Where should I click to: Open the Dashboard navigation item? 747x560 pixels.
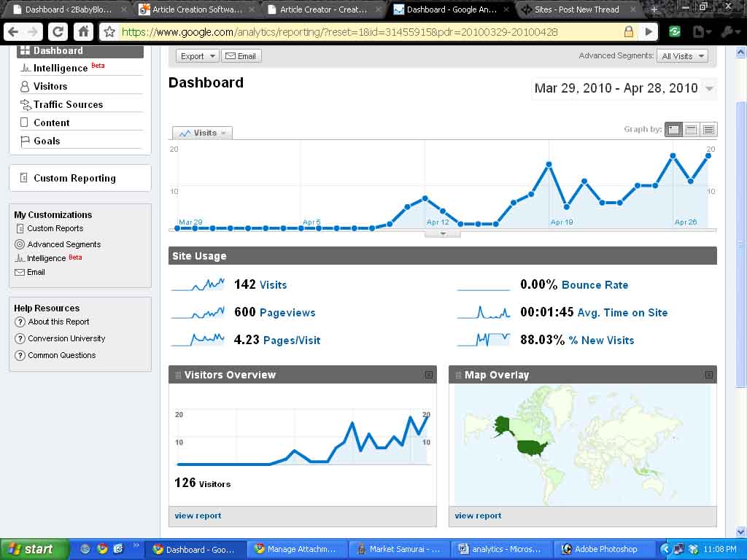80,50
